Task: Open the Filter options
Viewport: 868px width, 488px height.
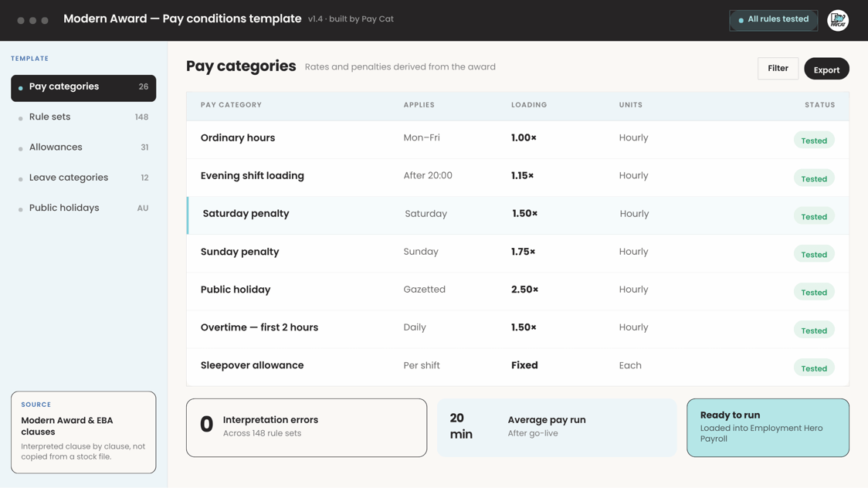Action: click(778, 69)
